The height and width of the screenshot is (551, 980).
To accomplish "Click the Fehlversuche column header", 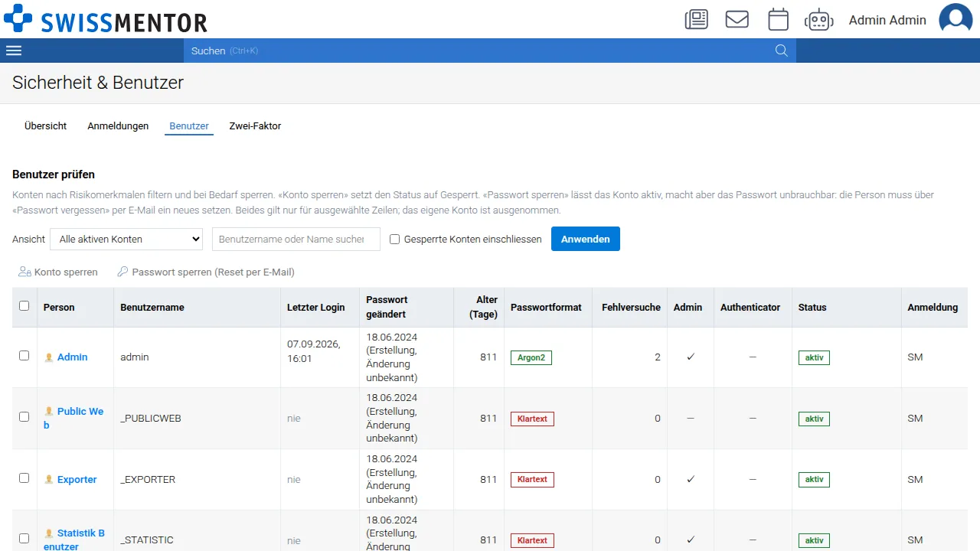I will tap(631, 308).
